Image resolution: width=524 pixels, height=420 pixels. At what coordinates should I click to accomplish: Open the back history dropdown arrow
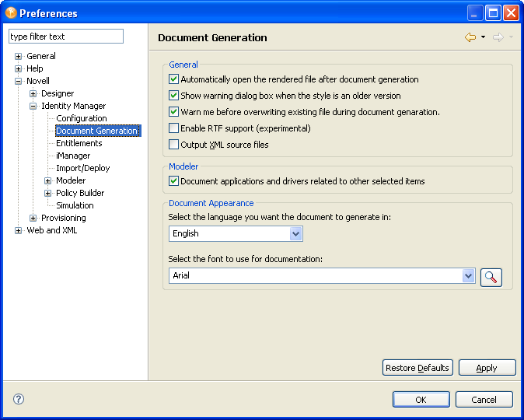point(483,37)
